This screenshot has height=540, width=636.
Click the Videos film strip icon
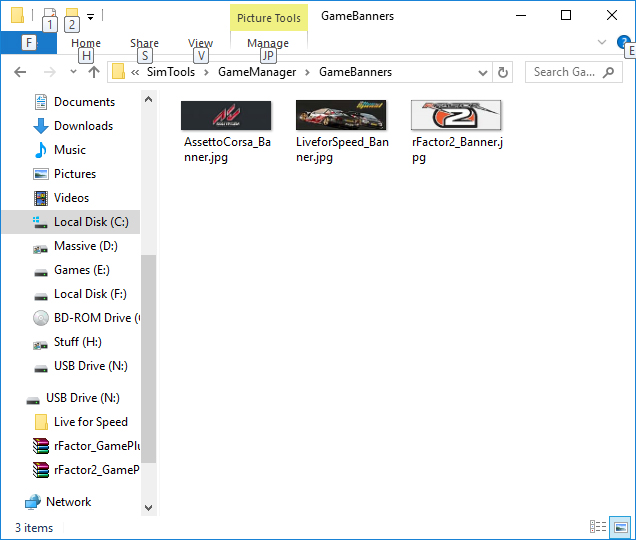tap(41, 198)
